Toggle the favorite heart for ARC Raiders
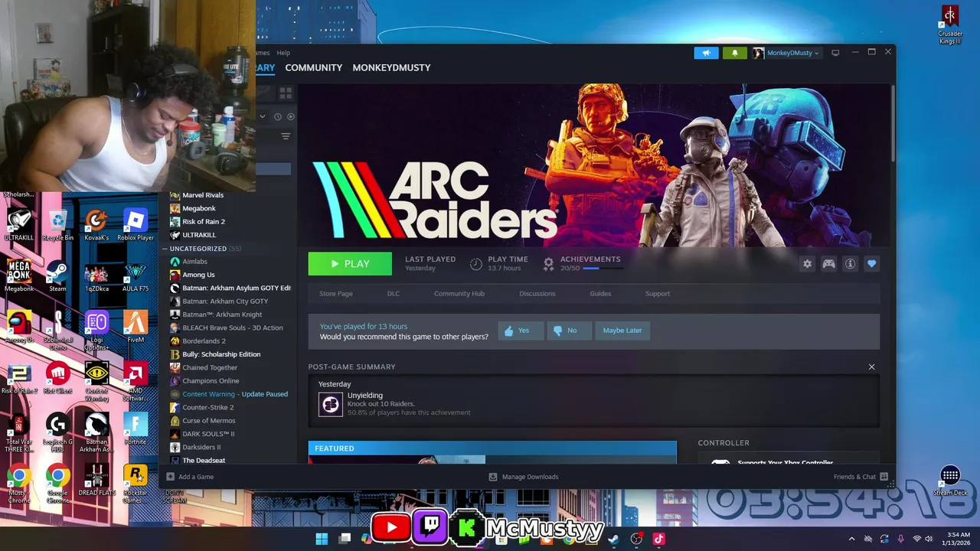Image resolution: width=980 pixels, height=551 pixels. click(x=871, y=263)
